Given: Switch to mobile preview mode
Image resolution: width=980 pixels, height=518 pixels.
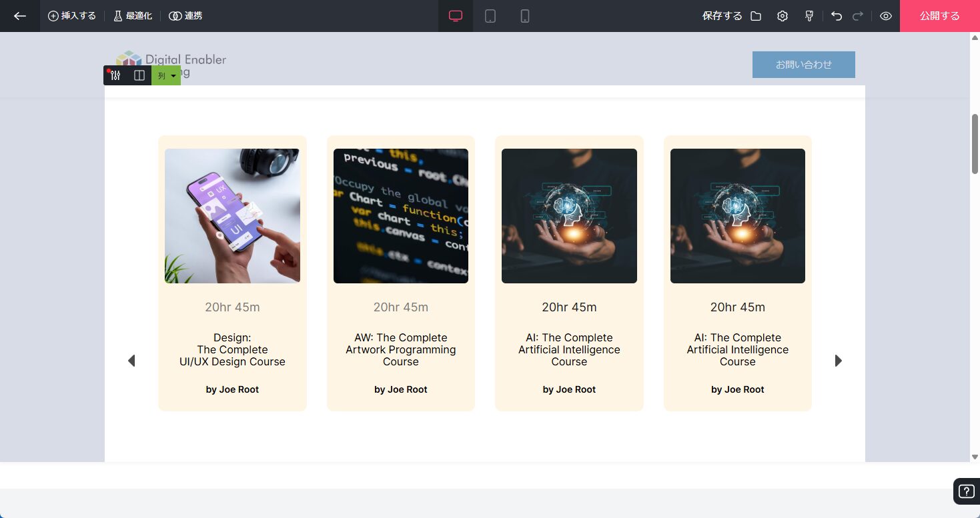Looking at the screenshot, I should pos(525,16).
